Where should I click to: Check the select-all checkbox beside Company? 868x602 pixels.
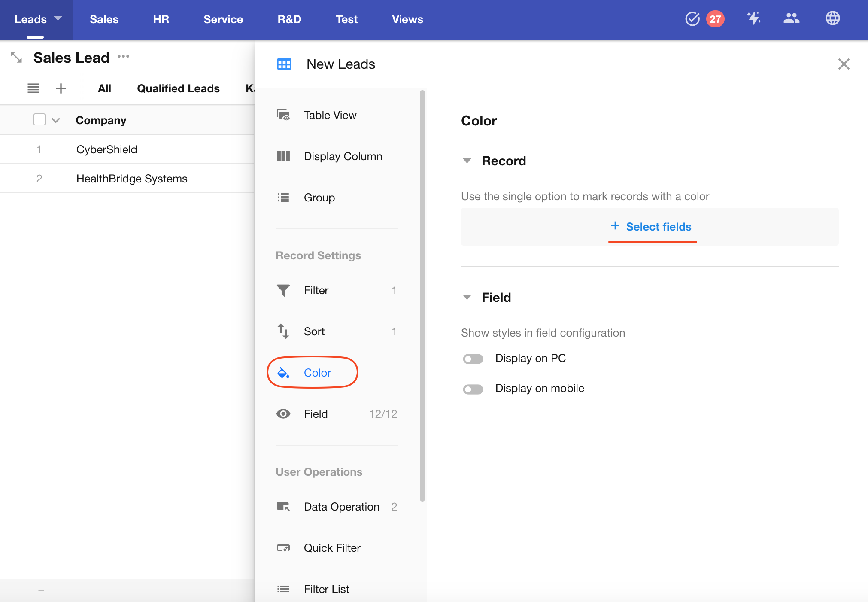click(x=39, y=119)
